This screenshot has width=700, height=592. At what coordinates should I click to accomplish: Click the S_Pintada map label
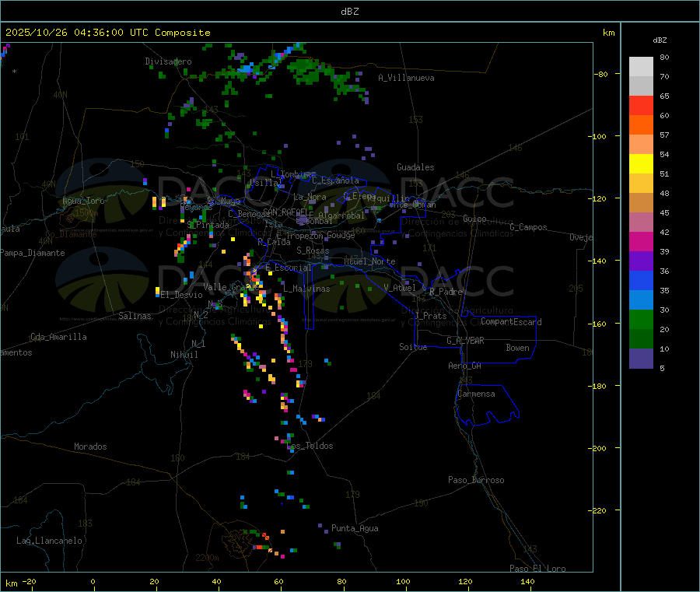pos(208,225)
